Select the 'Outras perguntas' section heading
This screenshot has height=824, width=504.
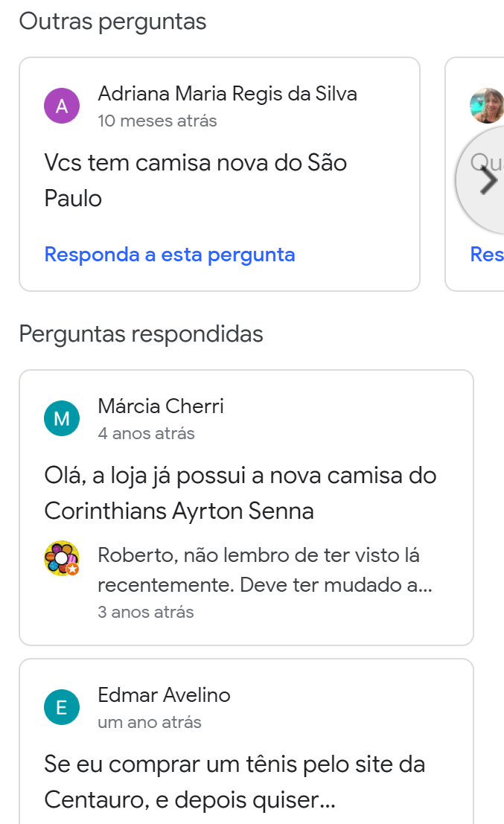click(113, 21)
